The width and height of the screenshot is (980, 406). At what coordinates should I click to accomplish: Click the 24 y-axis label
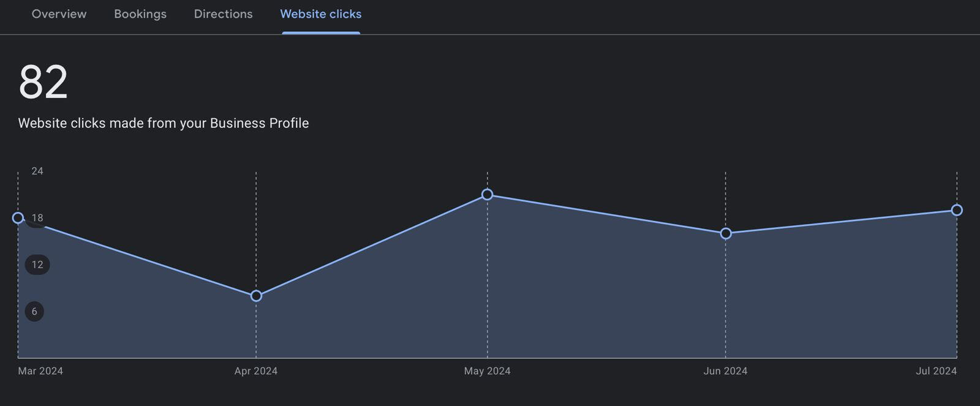tap(37, 171)
